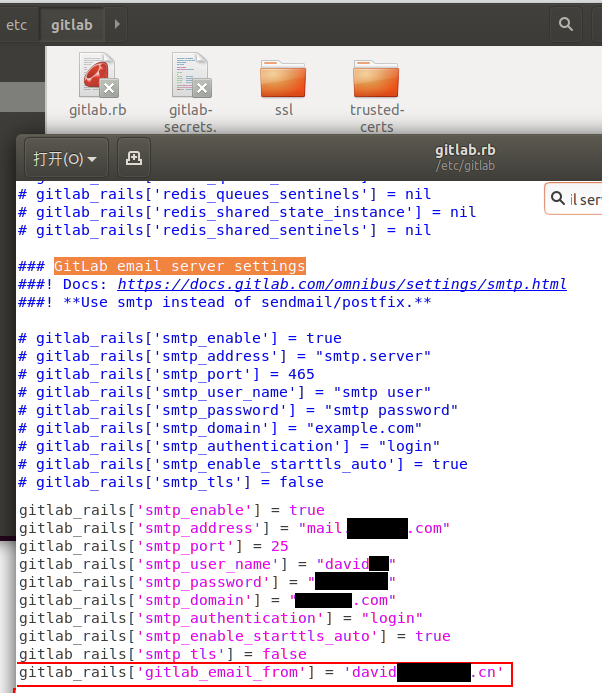The height and width of the screenshot is (693, 602).
Task: Click redis_queues_sentinels comment line
Action: (x=224, y=194)
